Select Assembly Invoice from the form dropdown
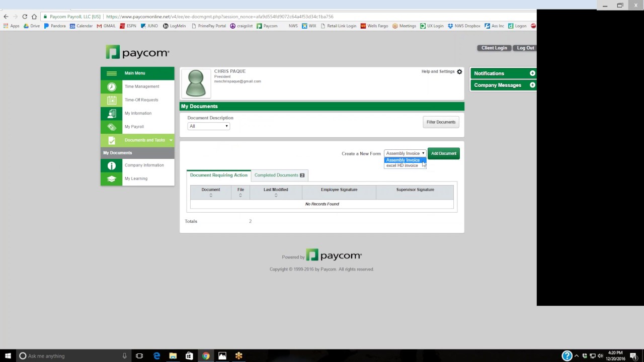Viewport: 644px width, 362px height. point(403,160)
